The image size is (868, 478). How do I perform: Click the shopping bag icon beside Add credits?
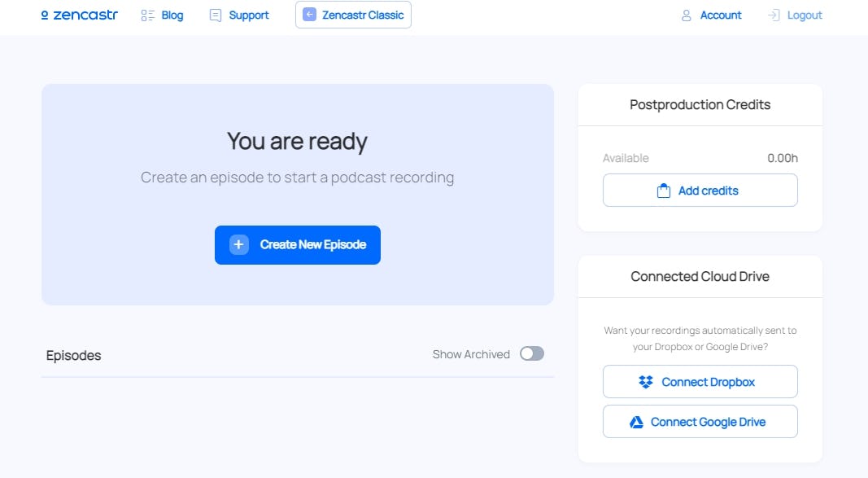click(664, 191)
